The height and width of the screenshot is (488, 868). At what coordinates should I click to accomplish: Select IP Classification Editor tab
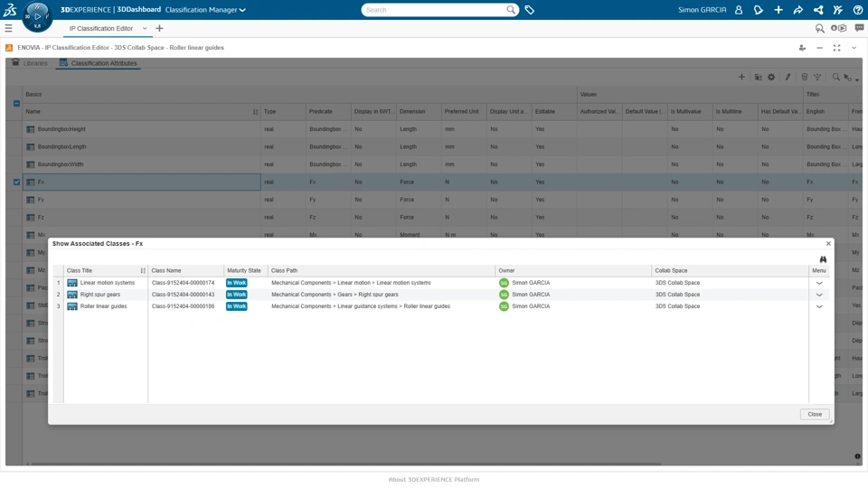tap(100, 28)
